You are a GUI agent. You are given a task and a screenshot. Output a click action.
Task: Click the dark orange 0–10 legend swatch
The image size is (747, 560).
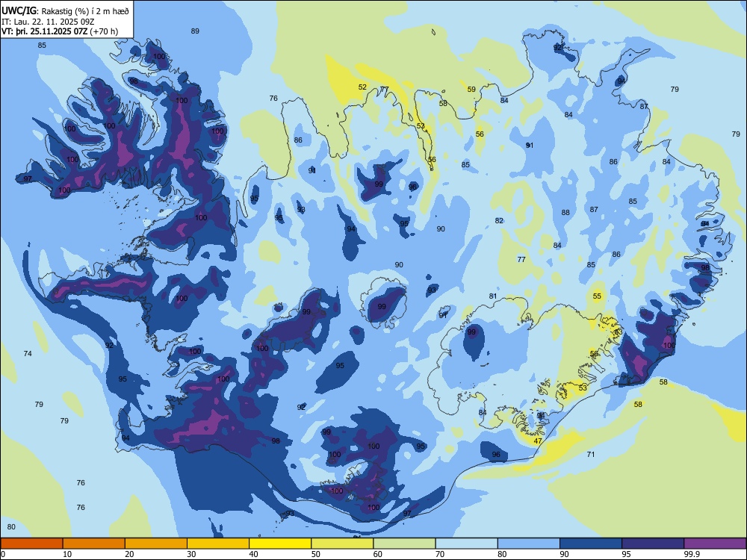pos(31,544)
